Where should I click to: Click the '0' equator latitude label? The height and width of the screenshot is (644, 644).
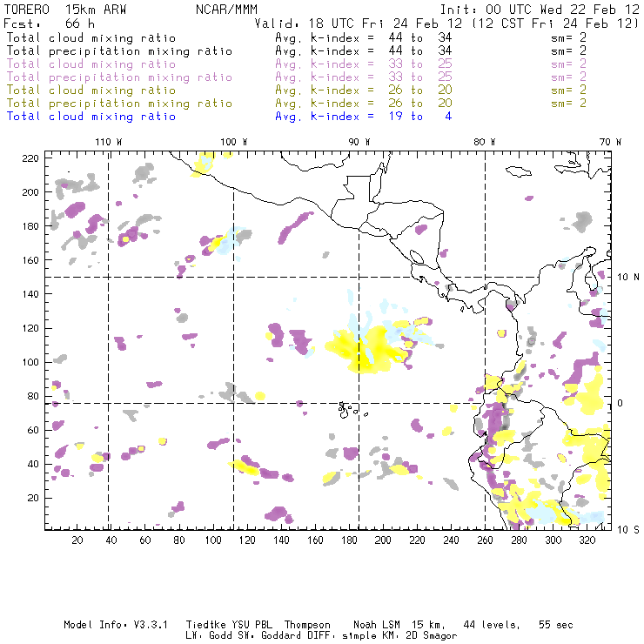pos(620,403)
